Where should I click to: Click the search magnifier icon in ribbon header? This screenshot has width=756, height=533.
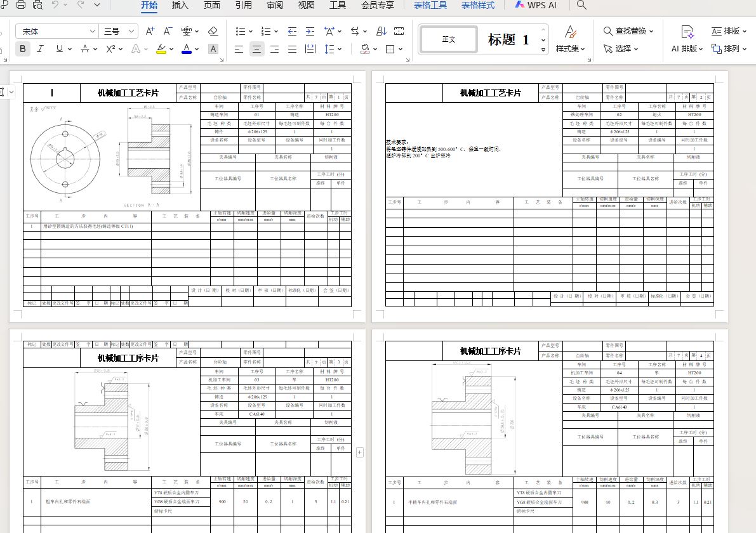click(x=581, y=5)
